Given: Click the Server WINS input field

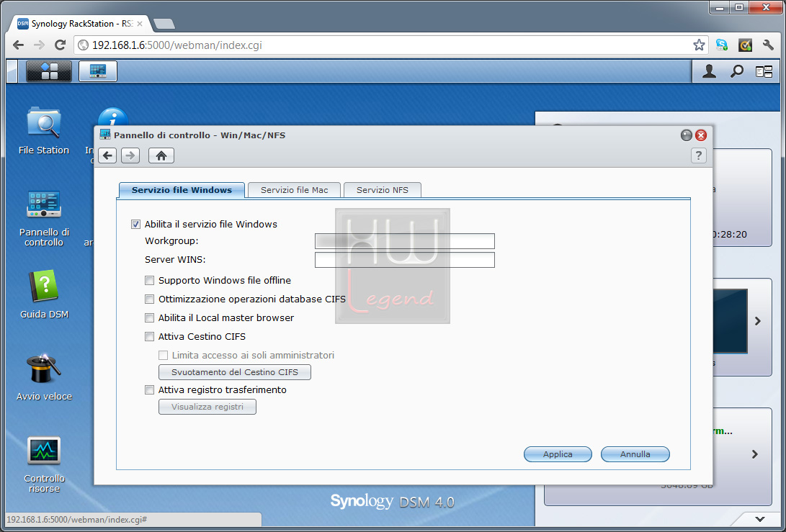Looking at the screenshot, I should 405,260.
